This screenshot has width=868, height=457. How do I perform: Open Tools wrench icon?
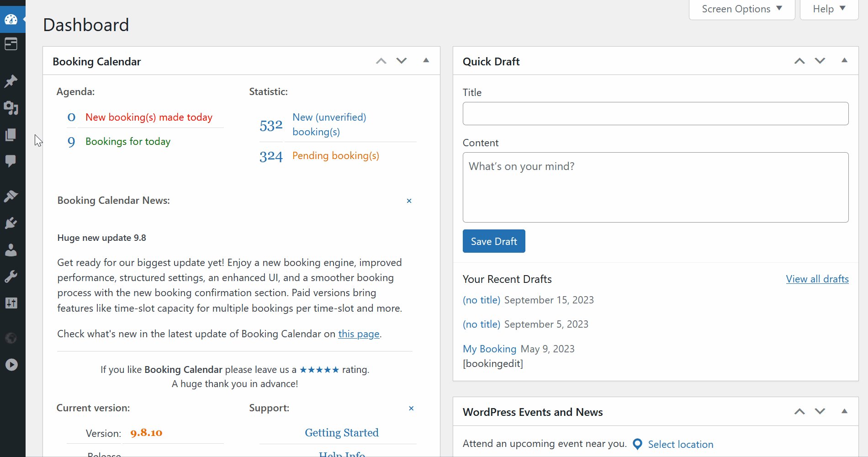[x=11, y=276]
